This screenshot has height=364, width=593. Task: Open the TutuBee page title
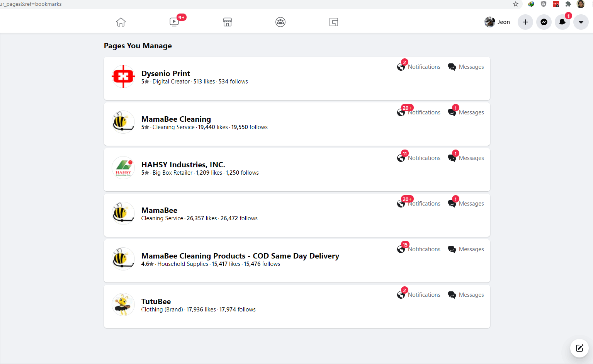pyautogui.click(x=156, y=301)
